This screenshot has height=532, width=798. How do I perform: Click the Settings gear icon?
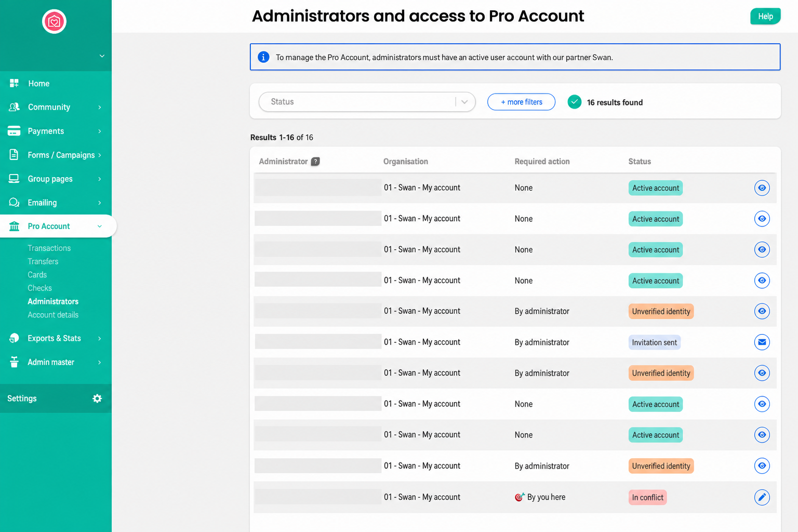point(97,398)
